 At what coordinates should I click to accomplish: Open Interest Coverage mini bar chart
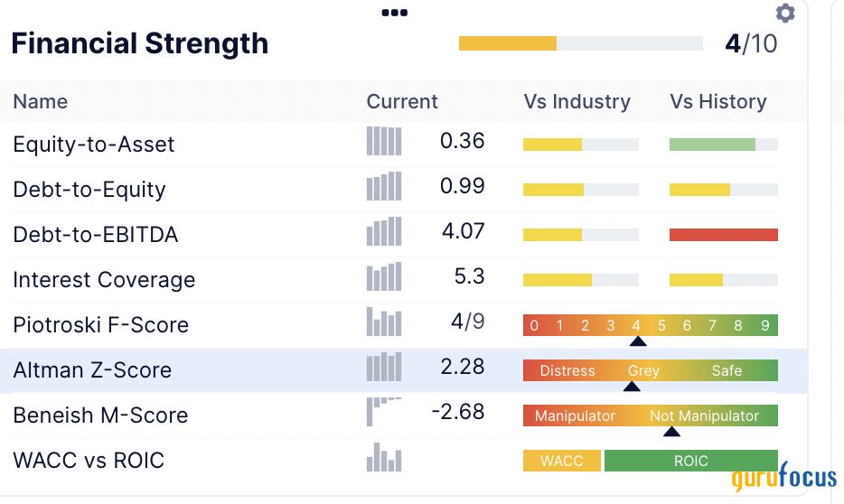pyautogui.click(x=384, y=277)
